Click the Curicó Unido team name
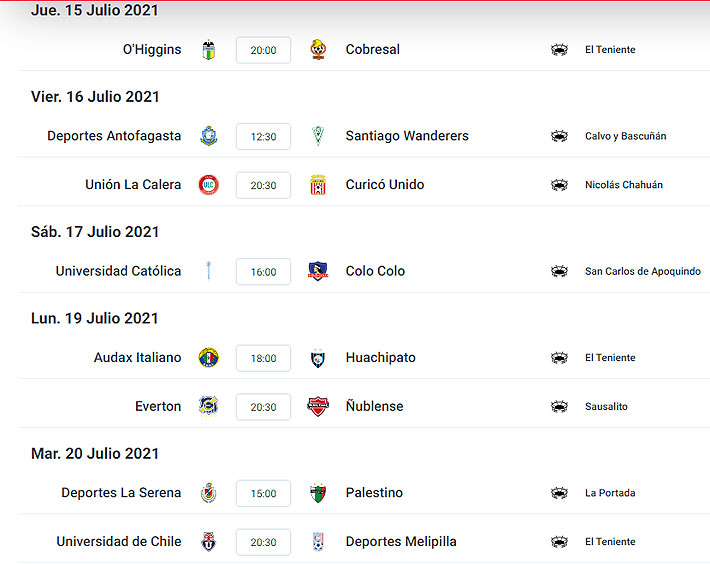 (x=385, y=185)
